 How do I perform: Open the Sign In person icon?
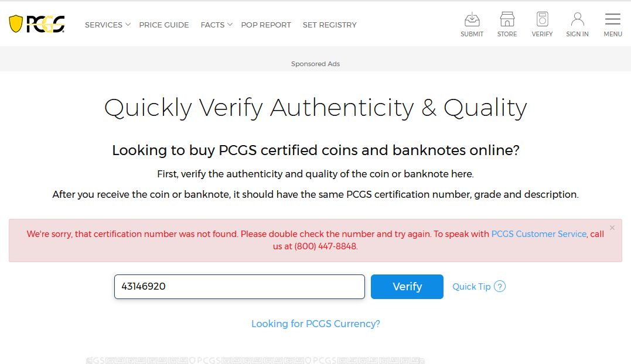(577, 20)
